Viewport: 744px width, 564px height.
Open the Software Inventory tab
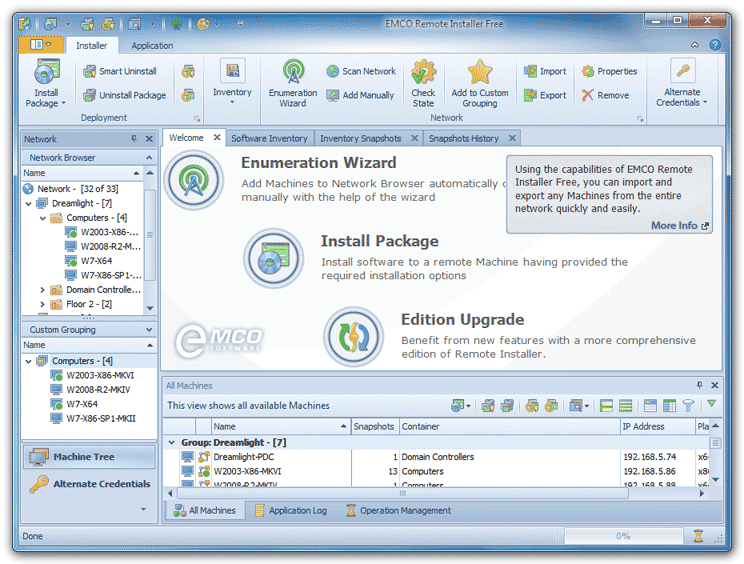click(269, 138)
